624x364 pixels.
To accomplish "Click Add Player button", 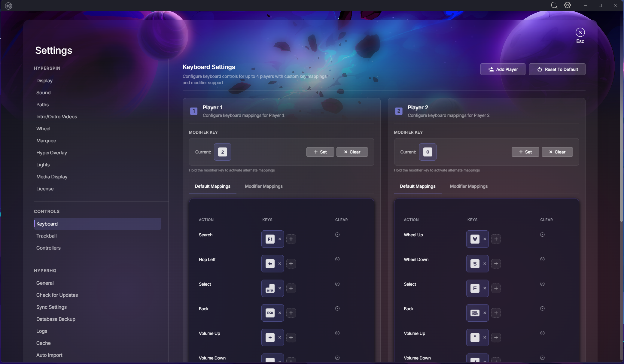I will point(502,69).
